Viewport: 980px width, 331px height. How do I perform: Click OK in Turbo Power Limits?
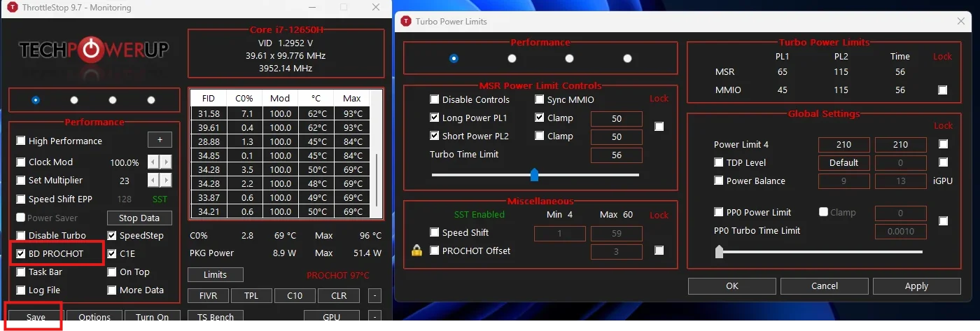click(731, 286)
